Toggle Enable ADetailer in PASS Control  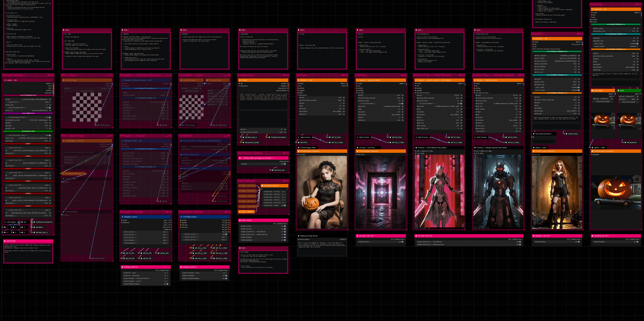coord(285,237)
